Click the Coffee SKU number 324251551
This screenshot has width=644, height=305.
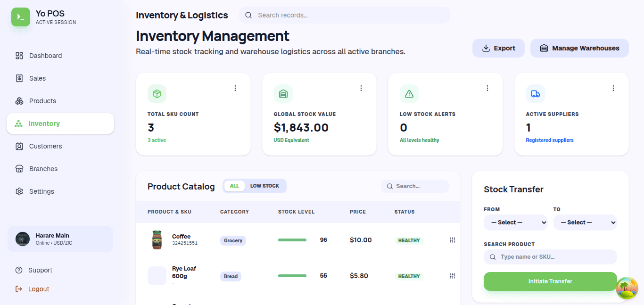point(185,243)
